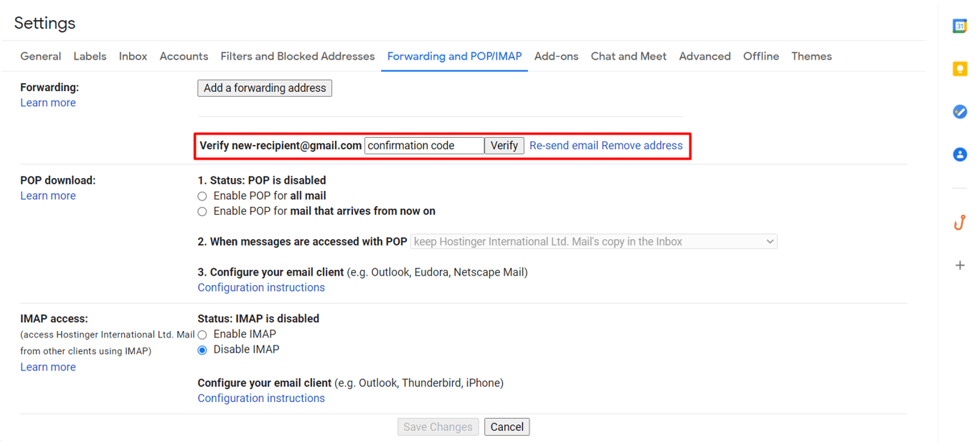Open Contacts from the right sidebar

coord(960,154)
